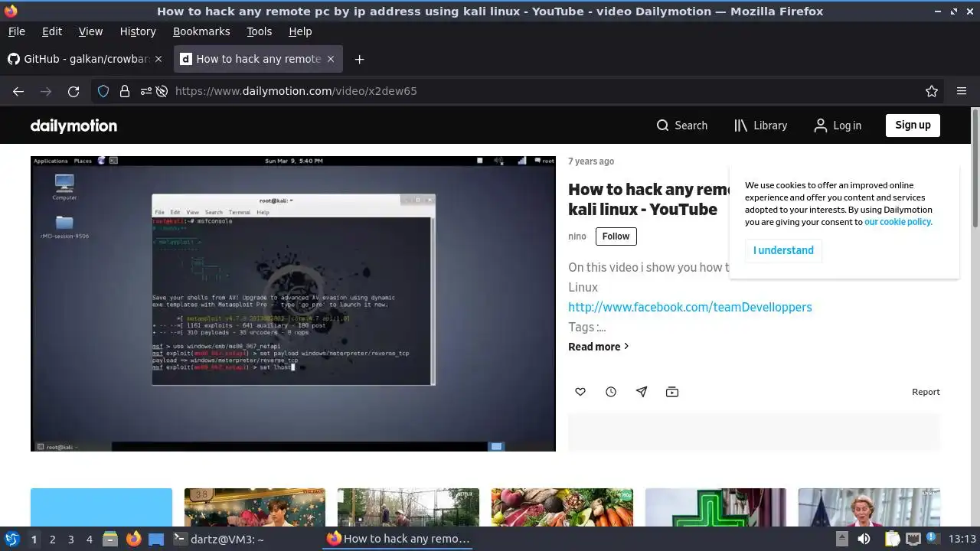Open the View menu
This screenshot has height=551, width=980.
(x=90, y=31)
